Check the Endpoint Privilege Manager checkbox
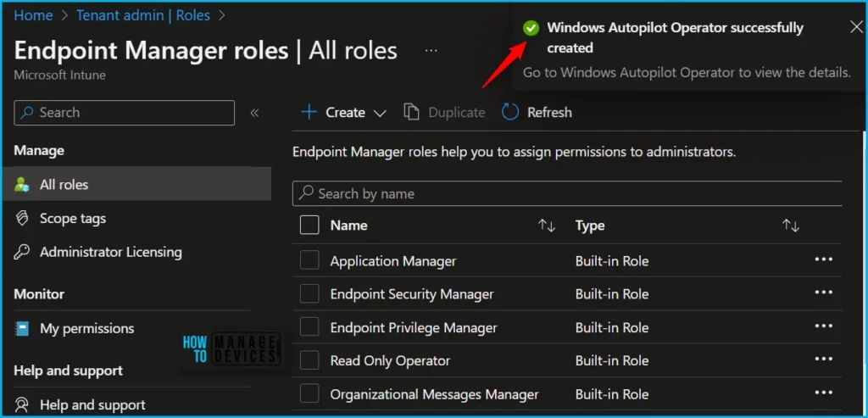The image size is (868, 418). pos(309,327)
